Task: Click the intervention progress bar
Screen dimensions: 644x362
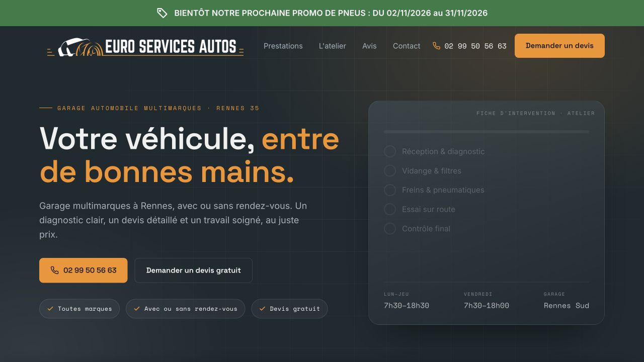Action: pos(487,132)
